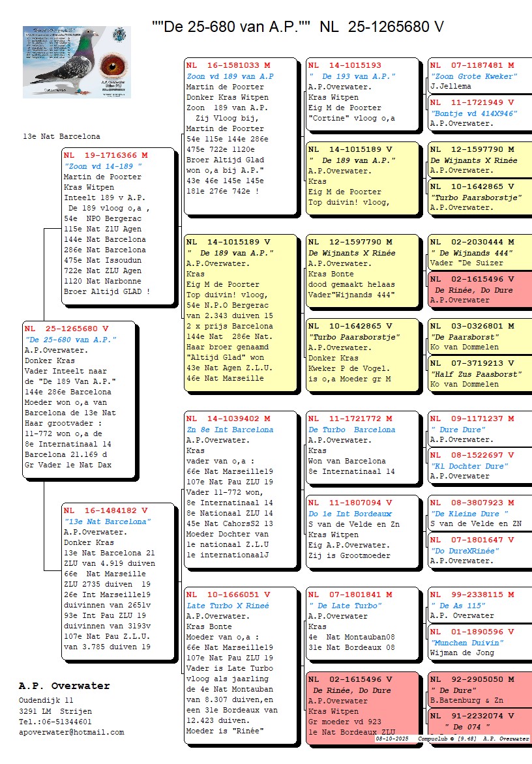Image resolution: width=532 pixels, height=764 pixels.
Task: Click the NL 14-1015193 "De 193 van A.P." box
Action: [362, 95]
